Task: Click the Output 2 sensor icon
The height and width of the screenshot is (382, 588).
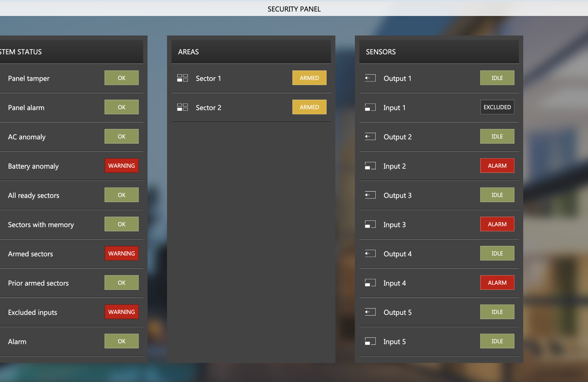Action: pyautogui.click(x=370, y=137)
